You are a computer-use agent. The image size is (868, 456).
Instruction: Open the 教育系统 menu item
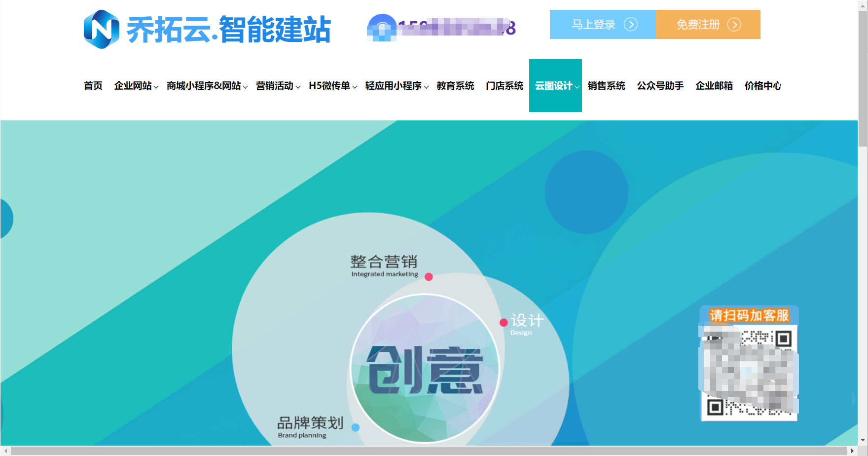[455, 86]
